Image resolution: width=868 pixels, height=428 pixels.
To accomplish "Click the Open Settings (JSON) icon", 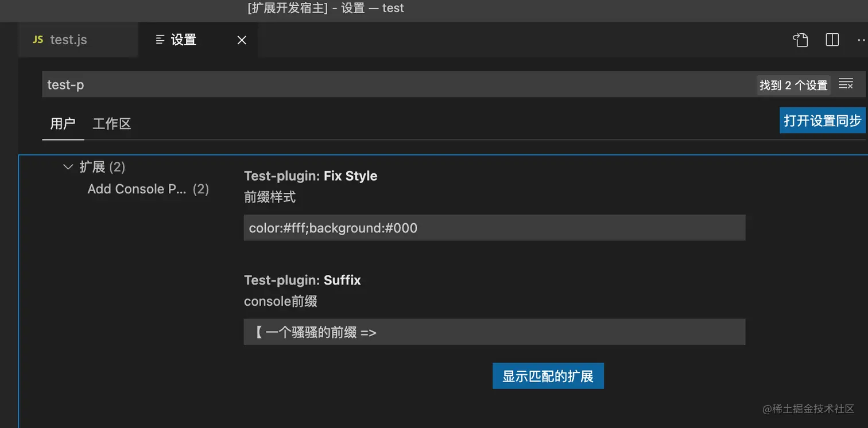I will click(x=800, y=40).
